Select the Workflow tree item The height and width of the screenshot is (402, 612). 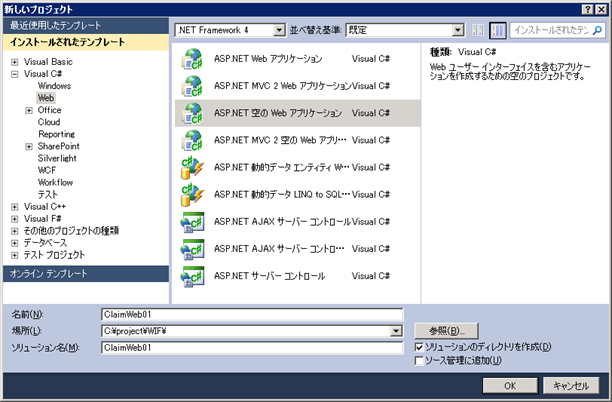pos(55,183)
